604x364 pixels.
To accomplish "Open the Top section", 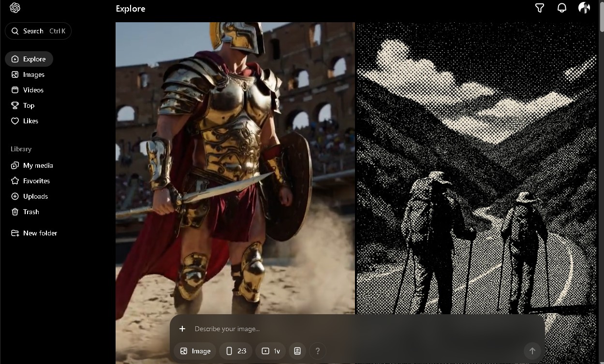I will [x=29, y=105].
